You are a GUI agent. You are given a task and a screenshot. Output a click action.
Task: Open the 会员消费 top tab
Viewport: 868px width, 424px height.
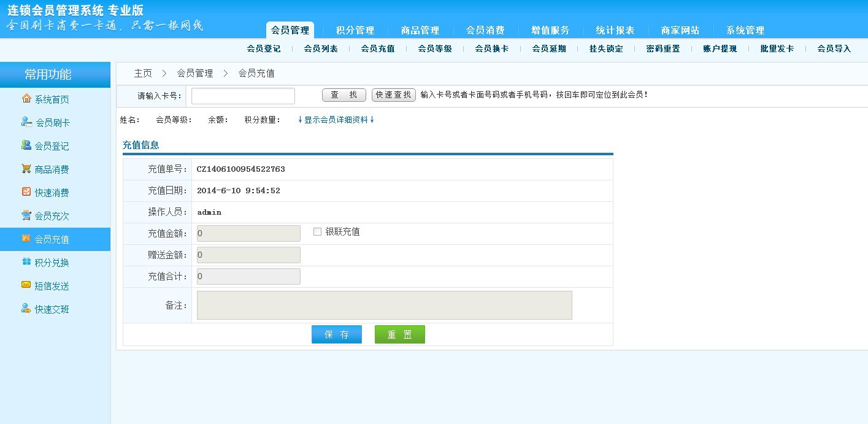pyautogui.click(x=485, y=30)
